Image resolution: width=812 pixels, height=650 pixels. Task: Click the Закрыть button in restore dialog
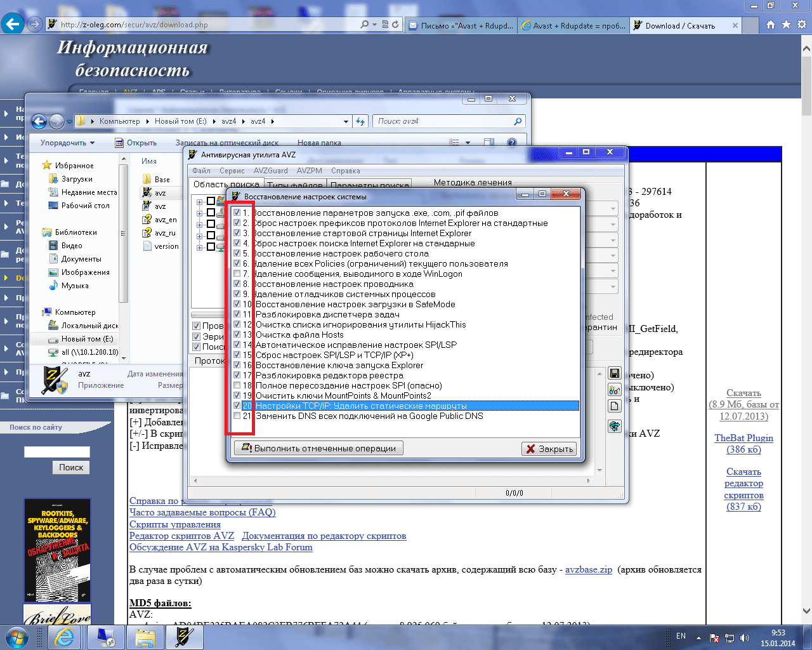(549, 449)
